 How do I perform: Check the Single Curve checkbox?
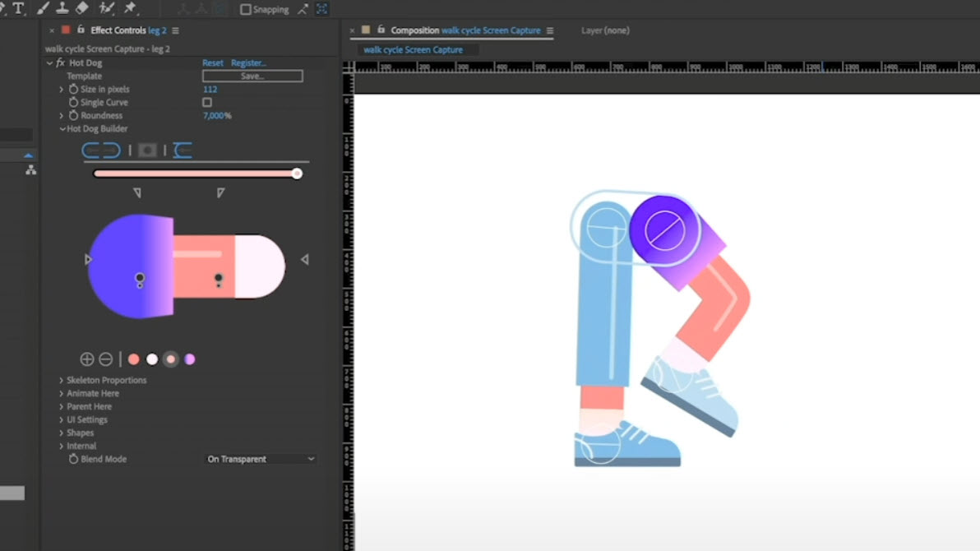click(207, 102)
